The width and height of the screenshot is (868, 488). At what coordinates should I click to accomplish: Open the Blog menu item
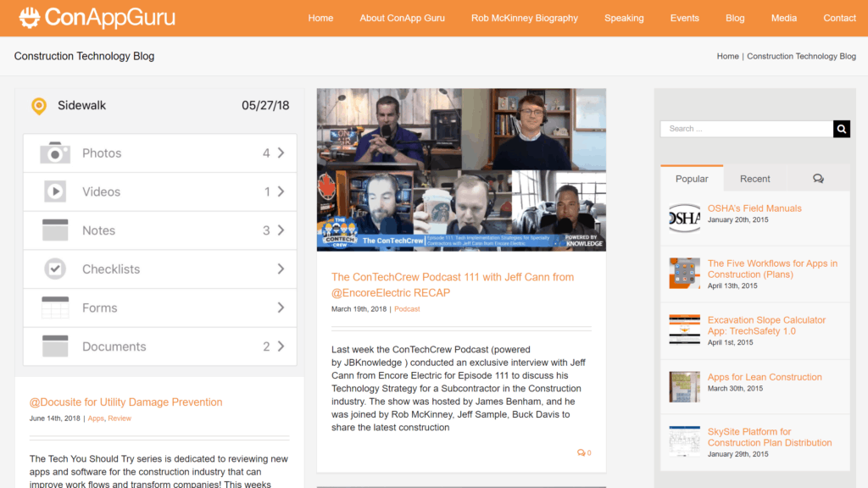tap(735, 19)
